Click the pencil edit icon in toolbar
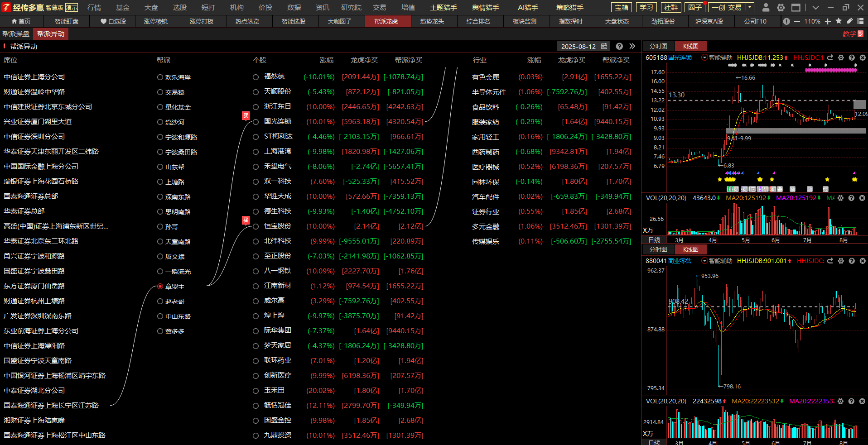Image resolution: width=868 pixels, height=445 pixels. click(x=850, y=21)
